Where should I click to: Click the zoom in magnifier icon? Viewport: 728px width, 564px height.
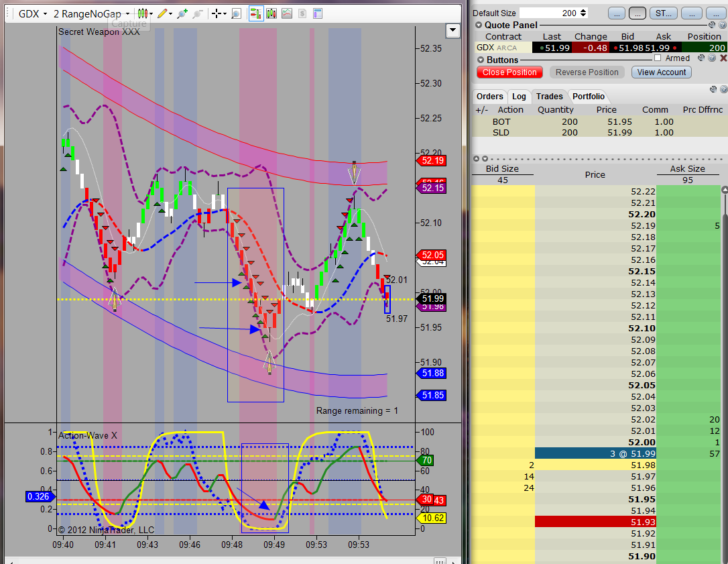point(182,13)
